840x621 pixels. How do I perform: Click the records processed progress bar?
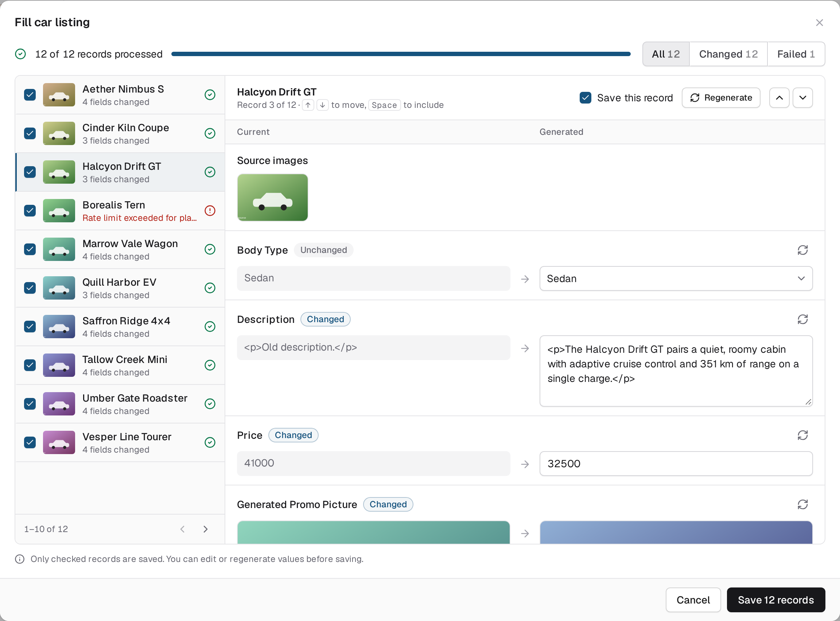[x=400, y=54]
